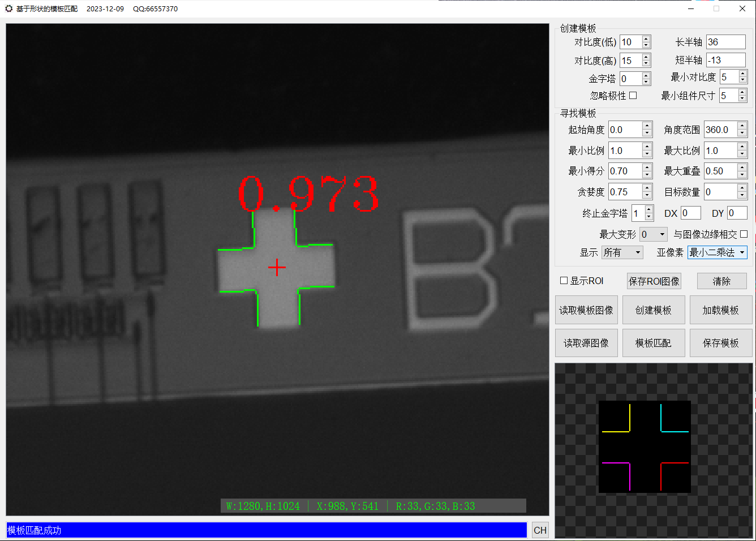The image size is (756, 541).
Task: Click the gear icon in the title bar
Action: click(x=9, y=8)
